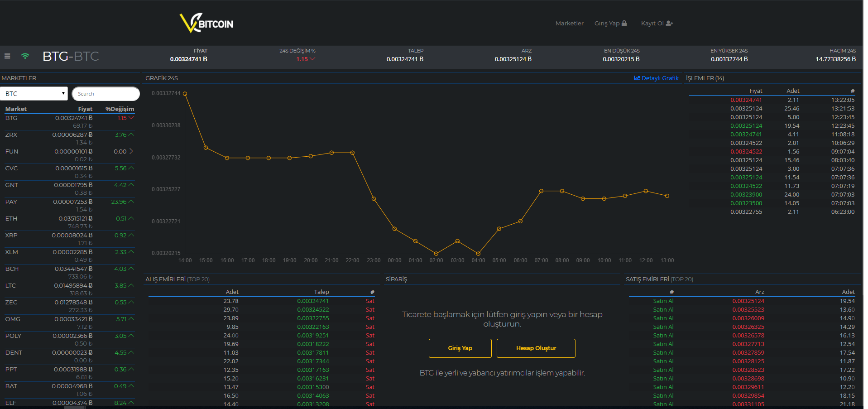Click the lock icon beside Giriş Yap

coord(624,23)
